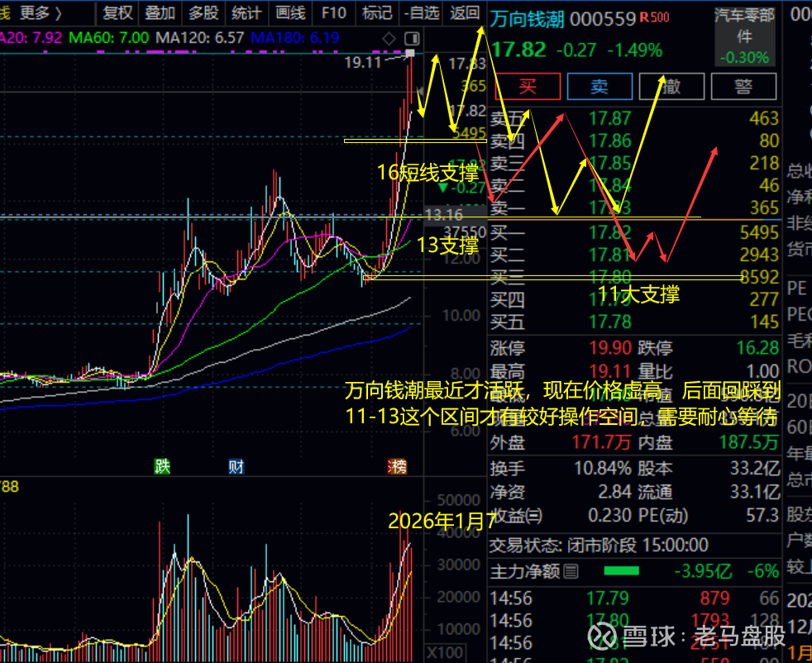Click the R500 badge next to stock code

click(x=655, y=17)
